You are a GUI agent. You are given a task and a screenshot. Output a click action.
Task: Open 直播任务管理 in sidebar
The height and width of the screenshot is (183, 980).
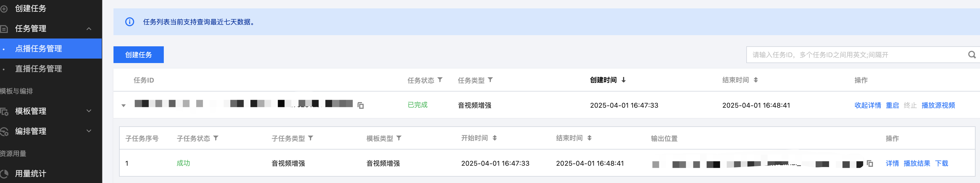click(38, 69)
